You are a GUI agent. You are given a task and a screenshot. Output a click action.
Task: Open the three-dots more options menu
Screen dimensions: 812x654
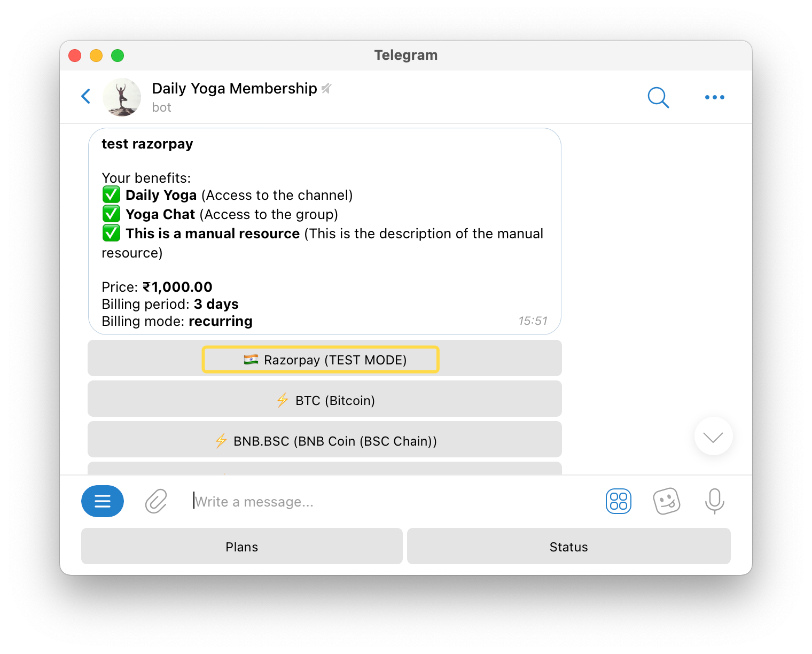pos(714,97)
